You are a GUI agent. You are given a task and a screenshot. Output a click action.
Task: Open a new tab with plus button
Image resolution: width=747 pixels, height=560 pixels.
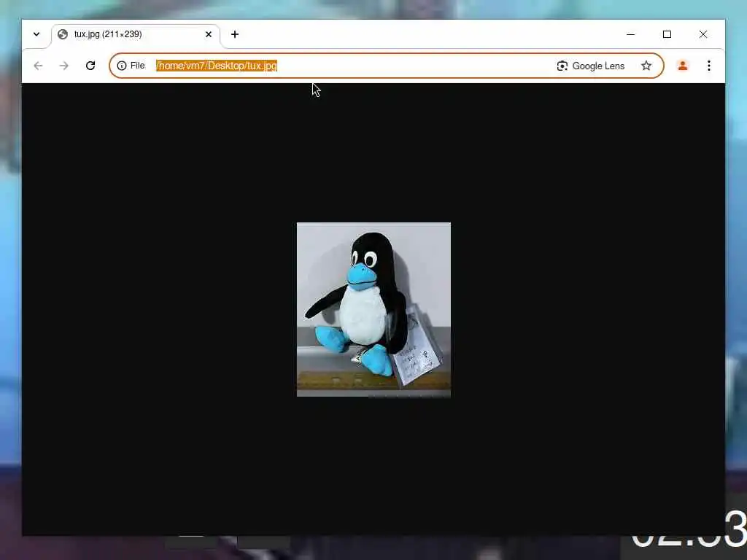coord(235,34)
